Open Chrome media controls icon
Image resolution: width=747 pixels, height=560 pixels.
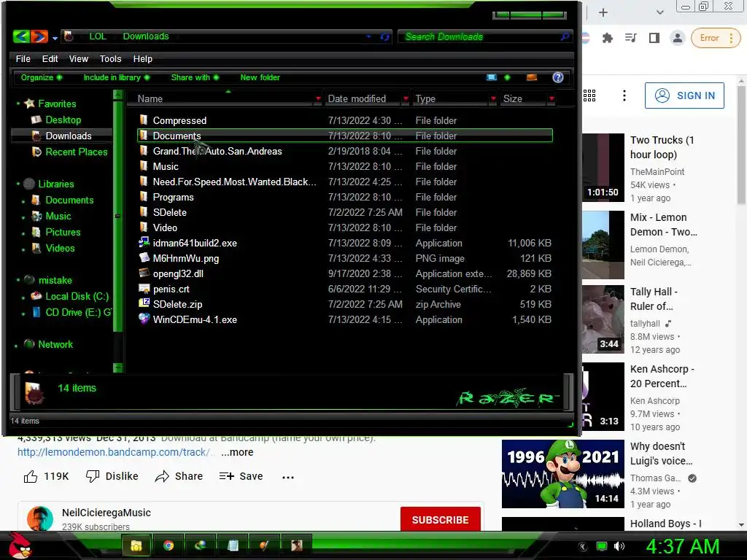click(631, 38)
